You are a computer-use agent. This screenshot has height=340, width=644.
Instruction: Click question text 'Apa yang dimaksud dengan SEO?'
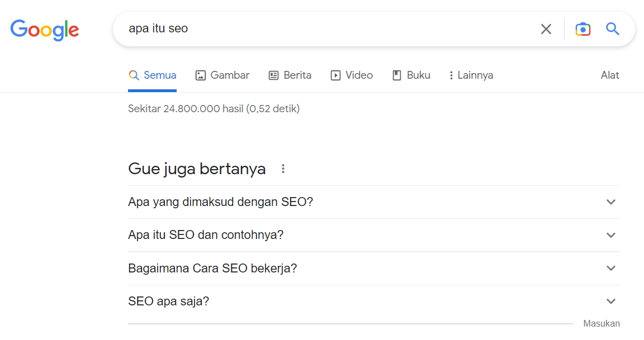[x=221, y=202]
